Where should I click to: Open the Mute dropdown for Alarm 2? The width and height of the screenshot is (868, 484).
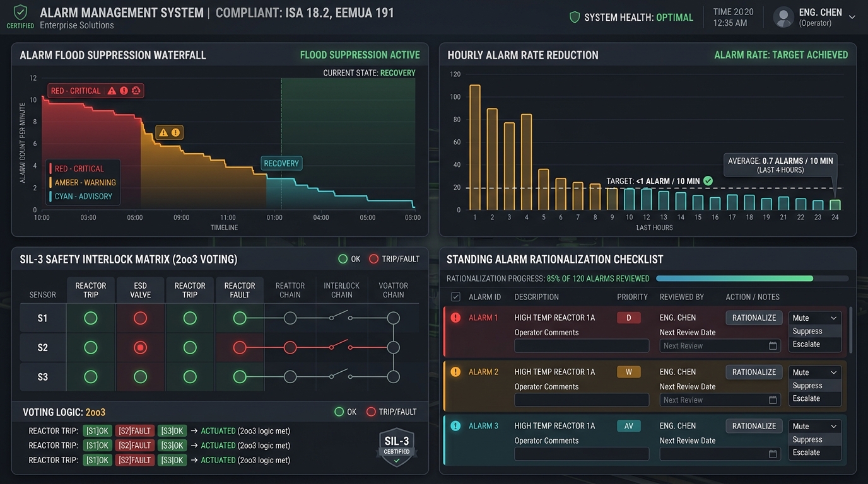814,372
